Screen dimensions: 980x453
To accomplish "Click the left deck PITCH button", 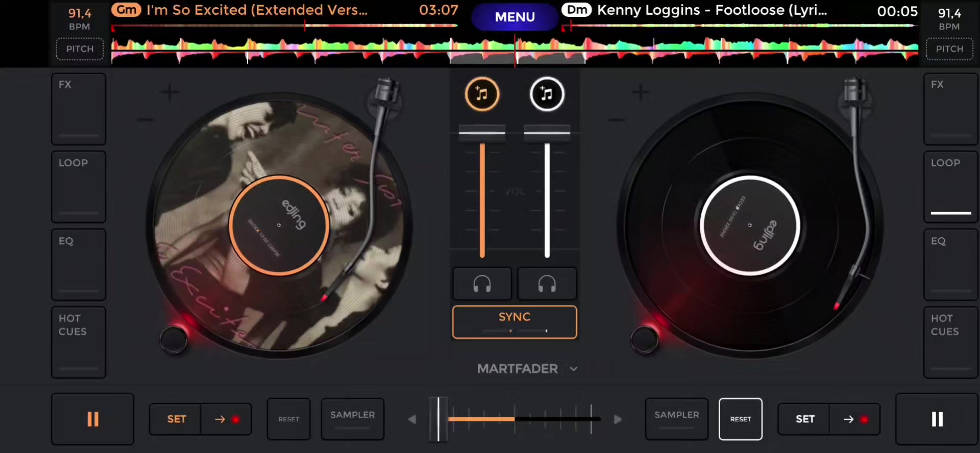I will pyautogui.click(x=80, y=49).
